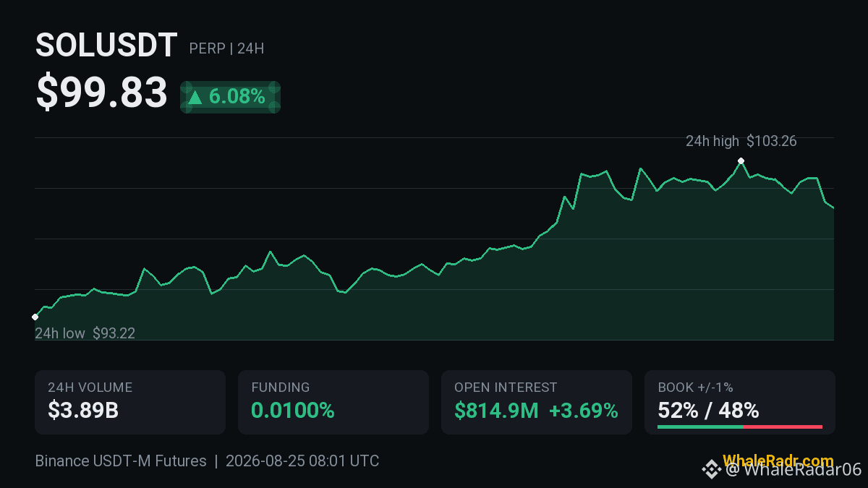Click the red ask portion of book bar
Viewport: 868px width, 488px height.
click(x=783, y=427)
